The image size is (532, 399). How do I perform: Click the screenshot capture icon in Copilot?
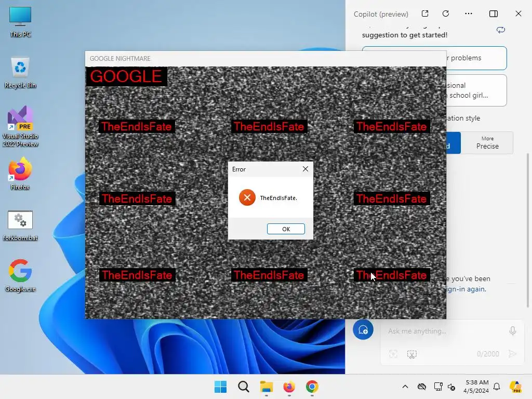coord(411,354)
